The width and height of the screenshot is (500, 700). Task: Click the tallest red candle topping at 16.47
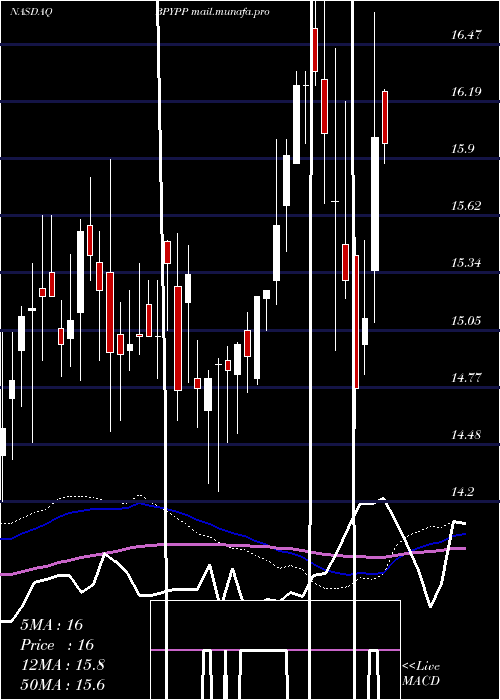tap(315, 50)
